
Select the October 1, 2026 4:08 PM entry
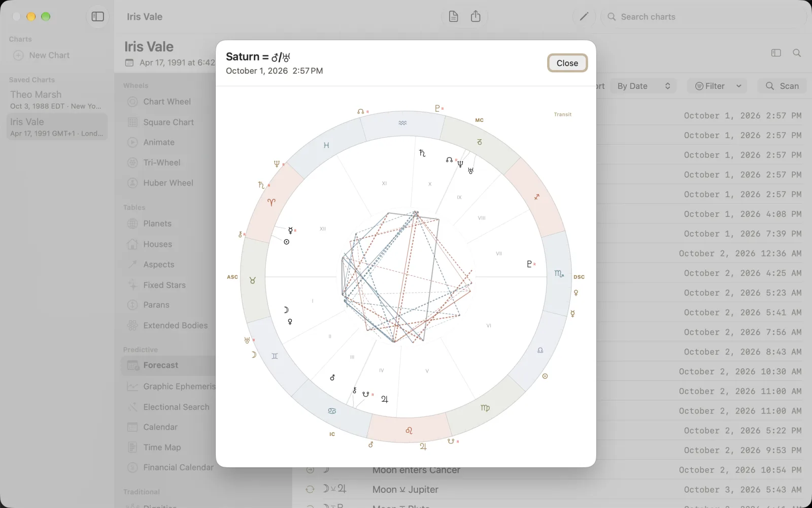pos(742,214)
